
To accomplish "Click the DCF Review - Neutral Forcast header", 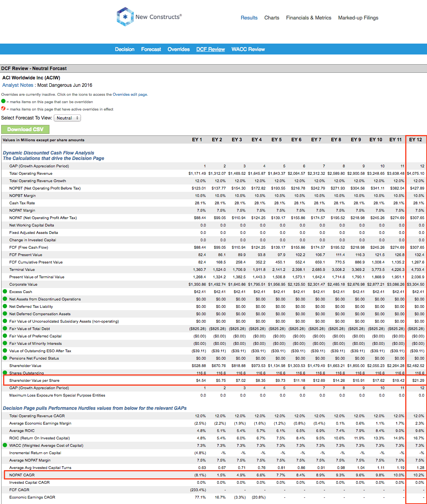I will (34, 68).
